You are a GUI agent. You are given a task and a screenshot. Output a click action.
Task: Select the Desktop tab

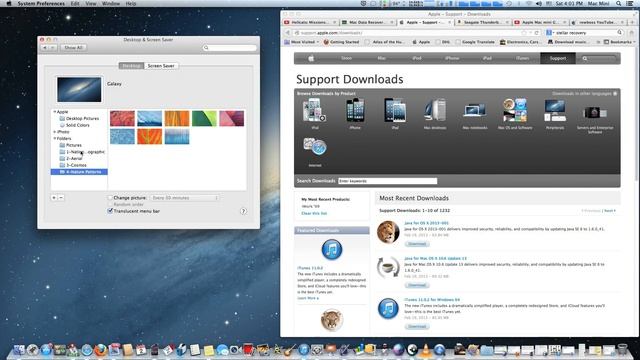[131, 66]
